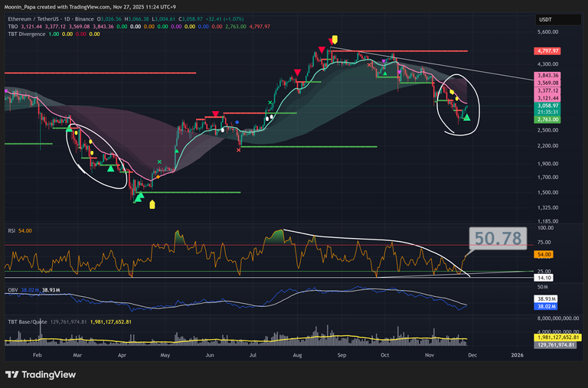Image resolution: width=588 pixels, height=388 pixels.
Task: Click the green 2,763.00 price label
Action: tap(549, 119)
